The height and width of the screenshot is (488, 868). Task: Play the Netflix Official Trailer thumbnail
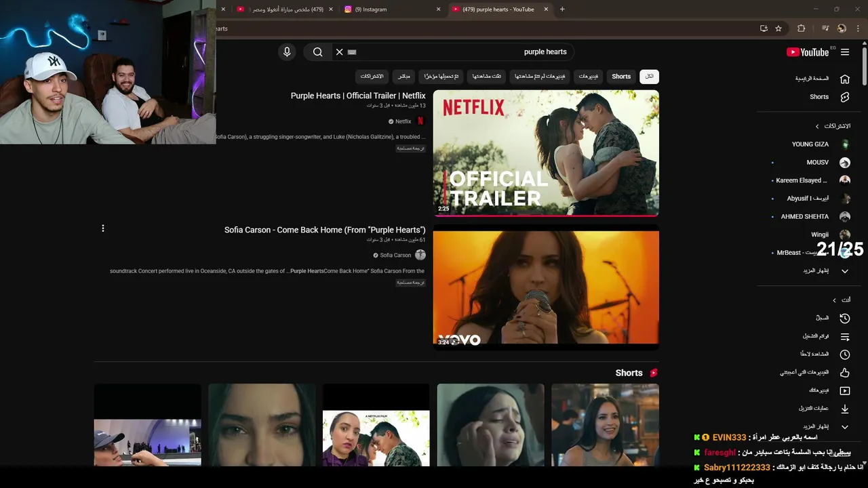[546, 153]
